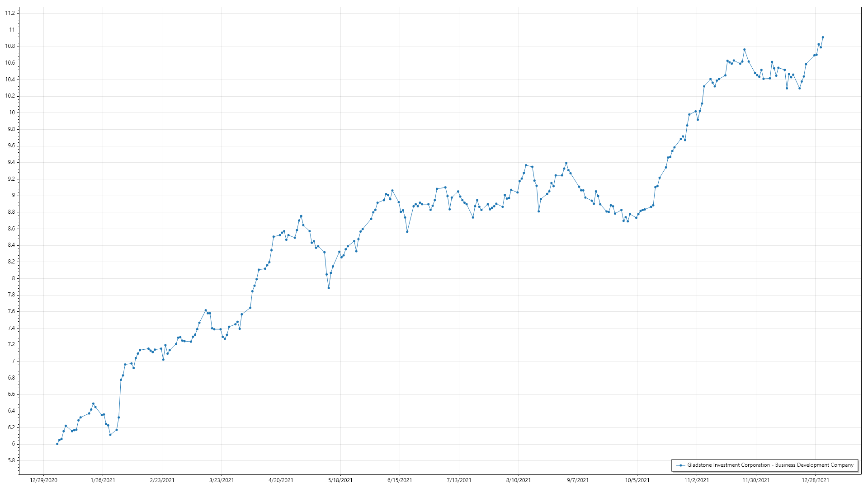The height and width of the screenshot is (488, 868).
Task: Click the 11.2 value on the y-axis
Action: (x=10, y=13)
